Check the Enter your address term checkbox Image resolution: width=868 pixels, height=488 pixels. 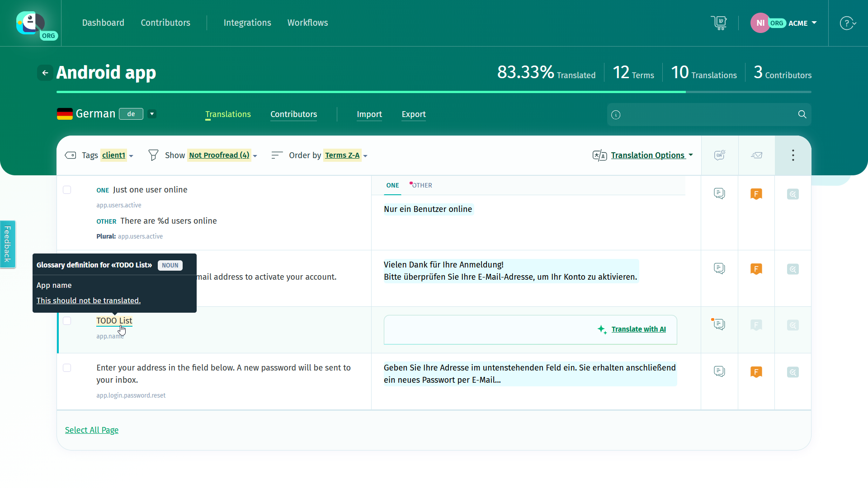[67, 368]
